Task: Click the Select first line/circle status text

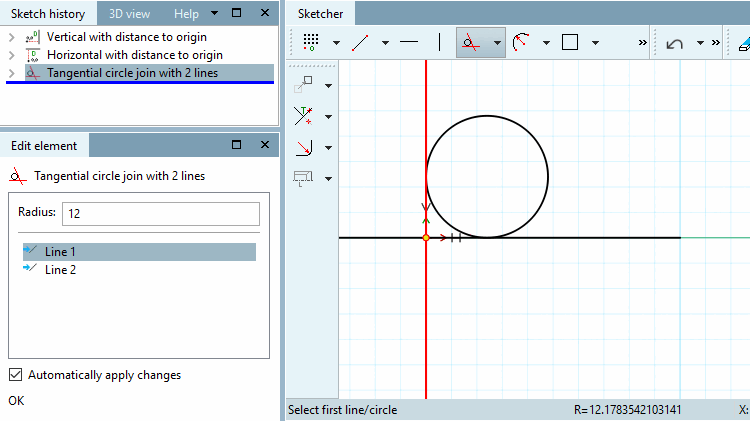Action: [x=342, y=410]
